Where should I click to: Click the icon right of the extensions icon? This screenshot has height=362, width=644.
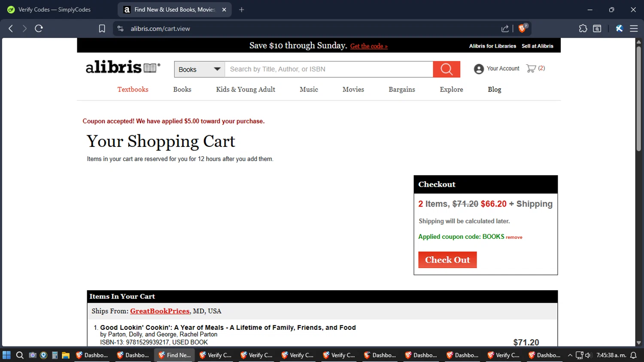tap(597, 28)
